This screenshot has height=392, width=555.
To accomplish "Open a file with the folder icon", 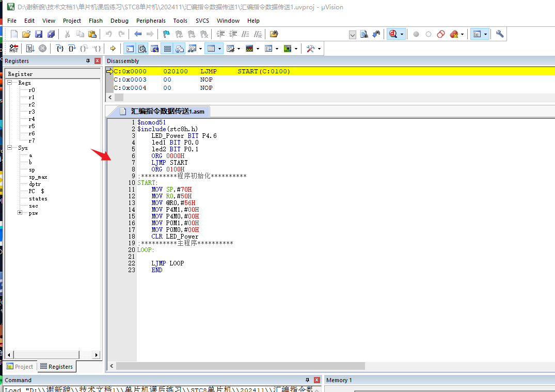I will (26, 34).
